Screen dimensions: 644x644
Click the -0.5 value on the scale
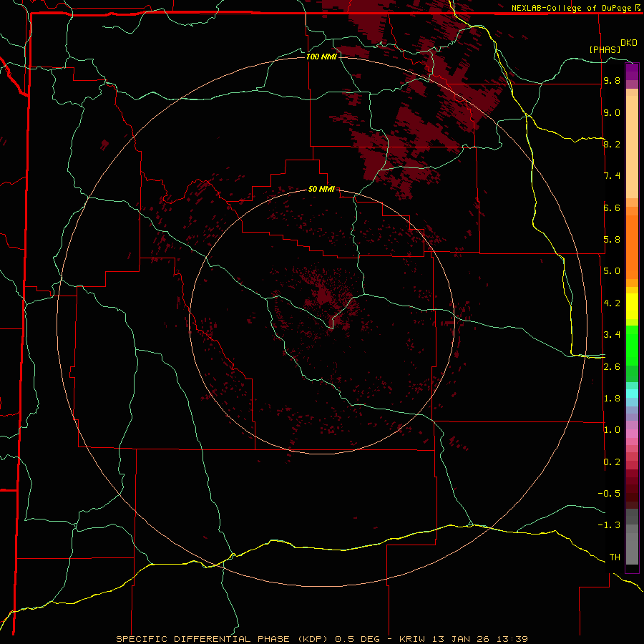609,494
